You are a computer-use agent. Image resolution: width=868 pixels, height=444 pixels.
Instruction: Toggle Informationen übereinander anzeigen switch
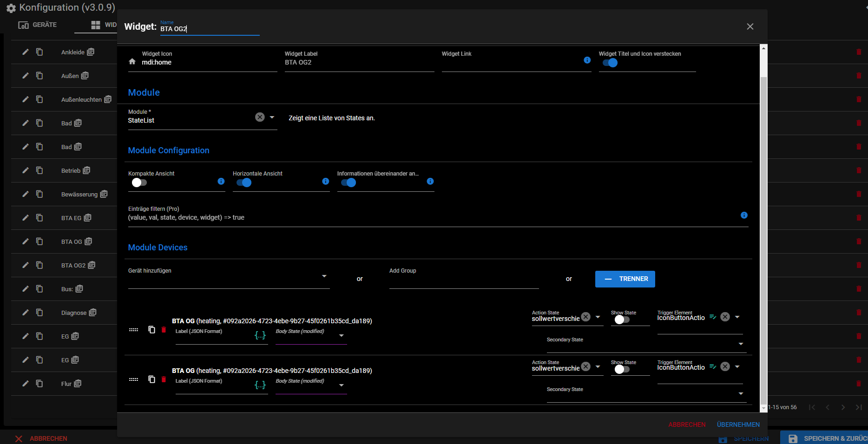348,183
